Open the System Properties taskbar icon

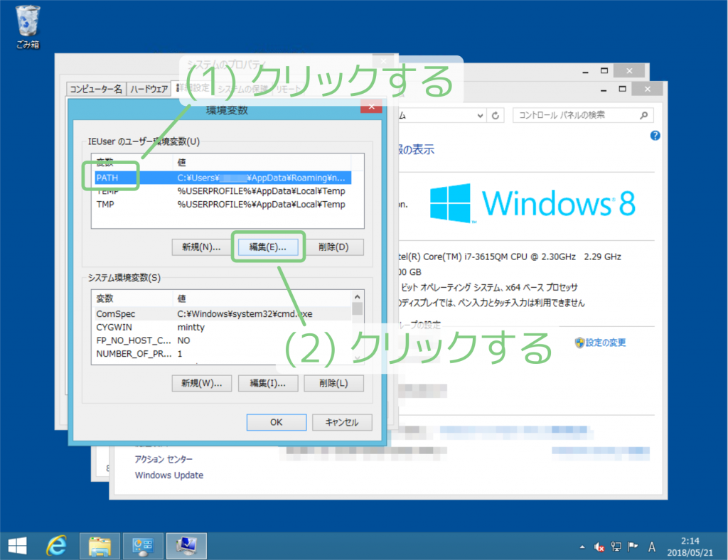pyautogui.click(x=187, y=546)
